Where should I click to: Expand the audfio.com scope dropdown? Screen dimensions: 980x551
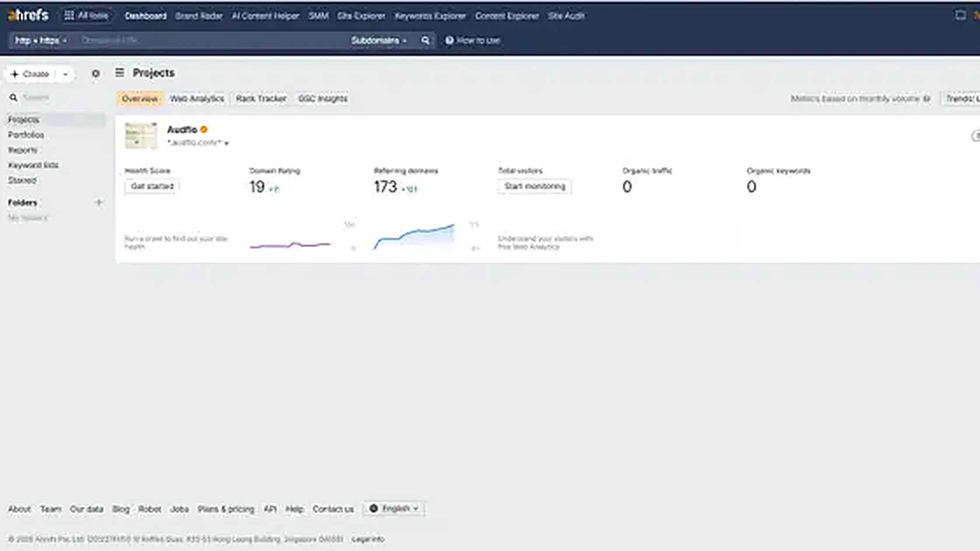coord(226,143)
